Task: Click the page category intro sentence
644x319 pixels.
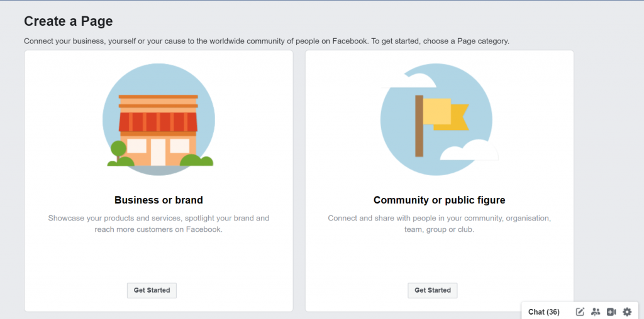Action: (266, 41)
